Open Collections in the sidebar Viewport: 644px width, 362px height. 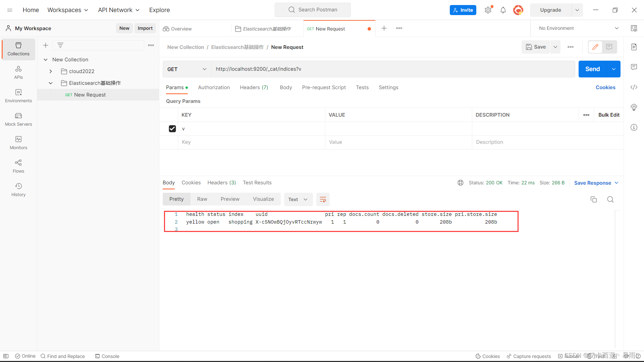[x=18, y=49]
